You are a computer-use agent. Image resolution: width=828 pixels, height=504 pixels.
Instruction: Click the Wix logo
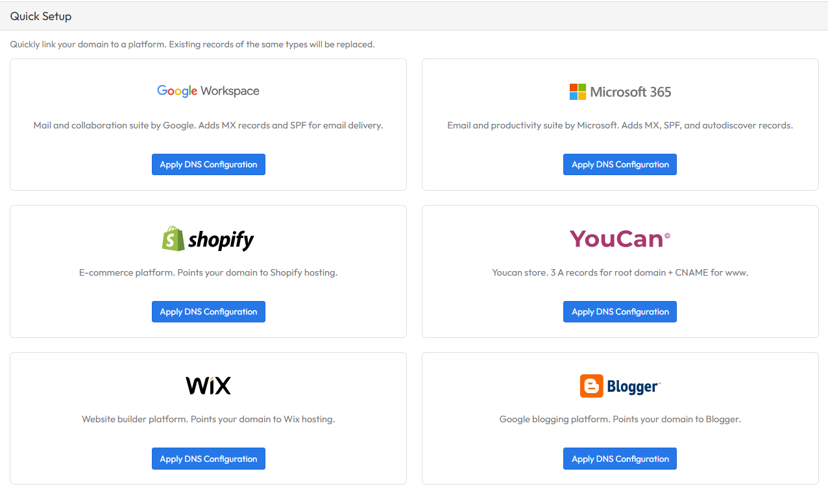(x=208, y=386)
